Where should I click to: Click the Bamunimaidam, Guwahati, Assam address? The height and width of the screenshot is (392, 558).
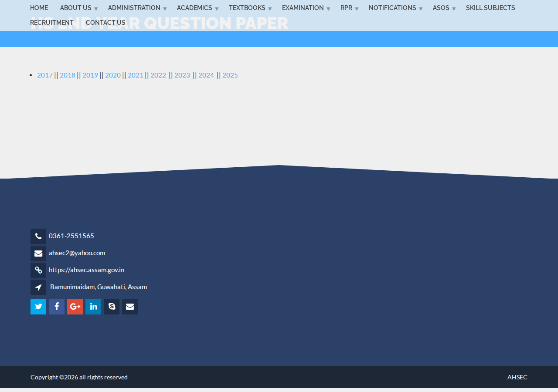[x=99, y=287]
